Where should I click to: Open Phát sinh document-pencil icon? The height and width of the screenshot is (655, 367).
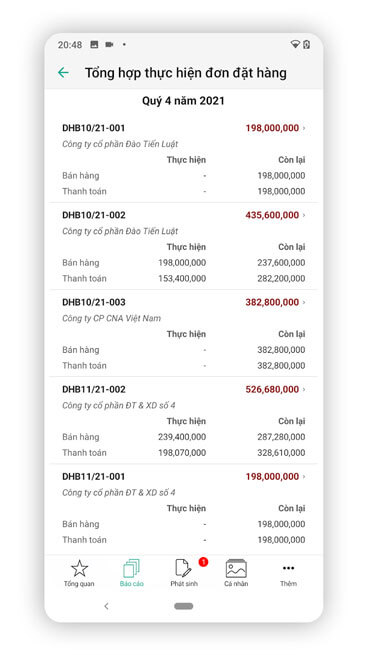click(x=183, y=569)
